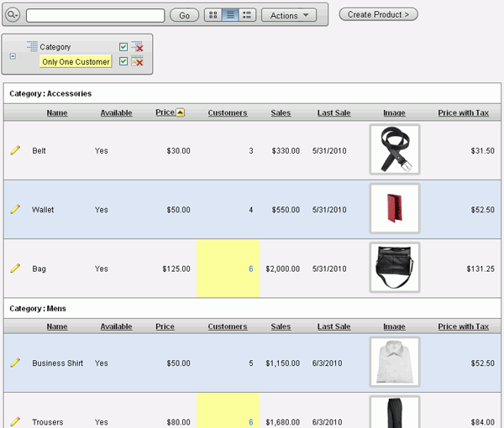This screenshot has height=428, width=504.
Task: Remove the Category control break
Action: click(x=137, y=46)
